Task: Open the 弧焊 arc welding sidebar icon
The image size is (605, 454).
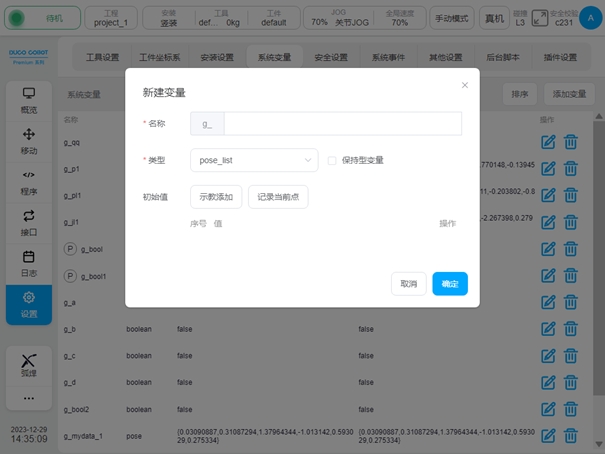Action: pyautogui.click(x=29, y=364)
